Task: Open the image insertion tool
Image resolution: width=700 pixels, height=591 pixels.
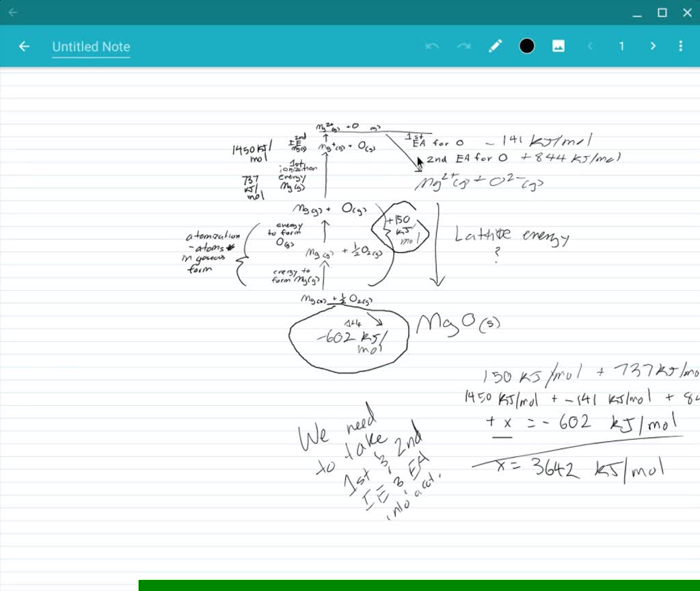Action: click(x=559, y=46)
